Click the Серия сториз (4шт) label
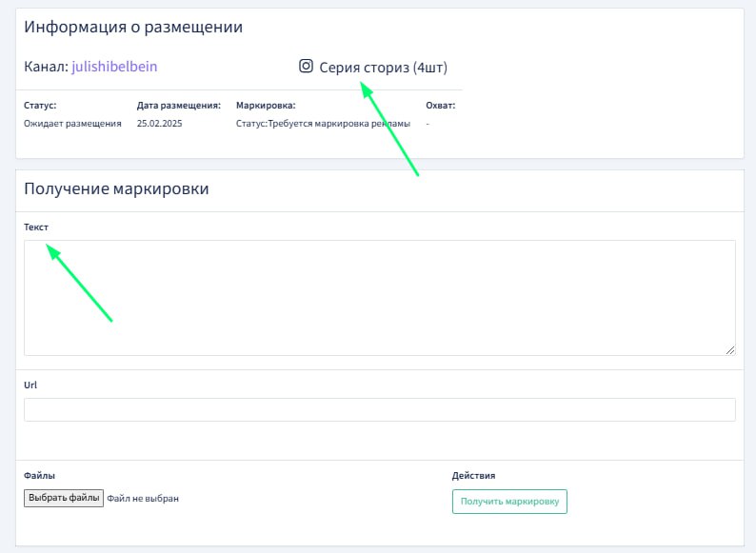The image size is (756, 553). pos(383,68)
